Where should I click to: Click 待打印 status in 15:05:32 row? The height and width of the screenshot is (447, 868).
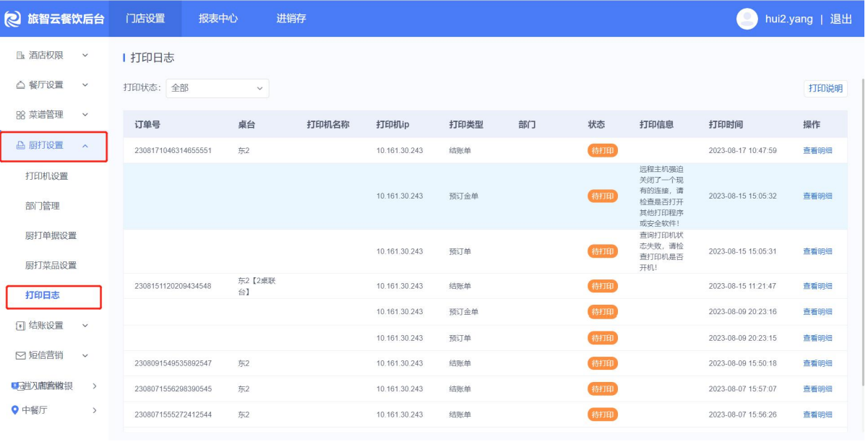coord(603,196)
